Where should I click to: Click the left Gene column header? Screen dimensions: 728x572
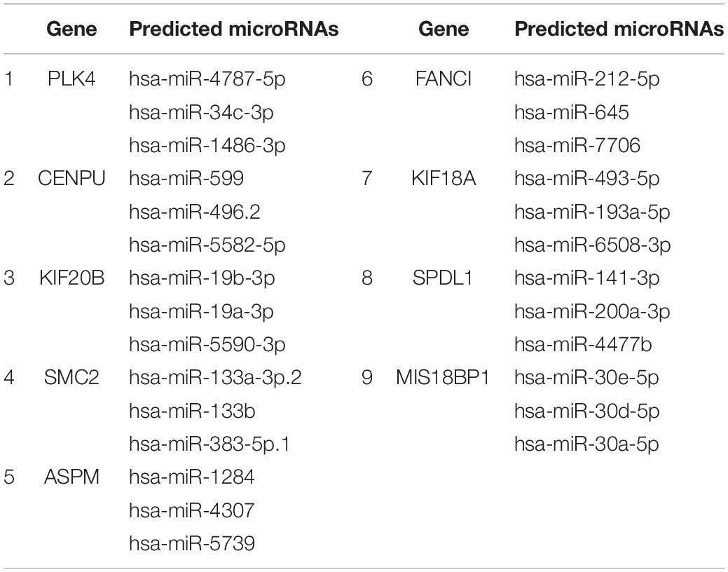[71, 29]
